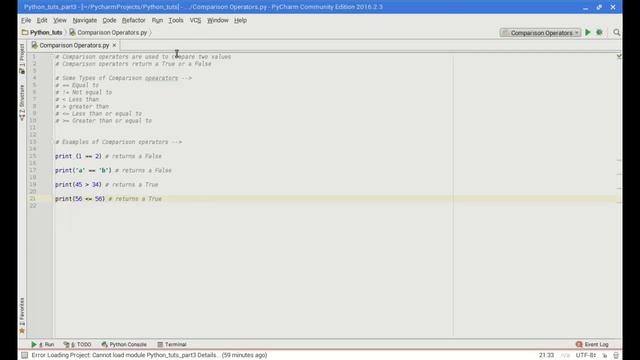Click the 'Examples of Comparison operators' comment
Viewport: 640px width, 360px height.
pos(118,142)
